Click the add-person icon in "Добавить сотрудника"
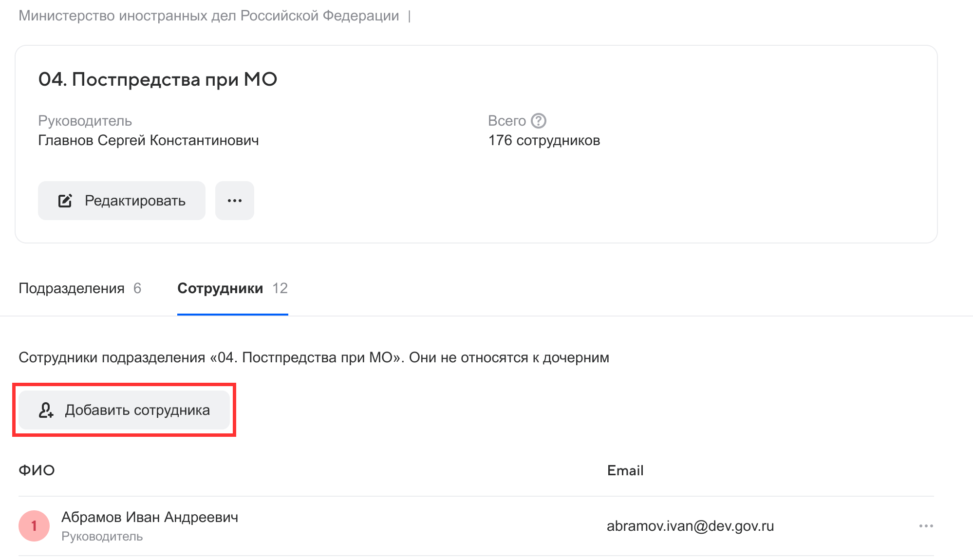 (46, 410)
